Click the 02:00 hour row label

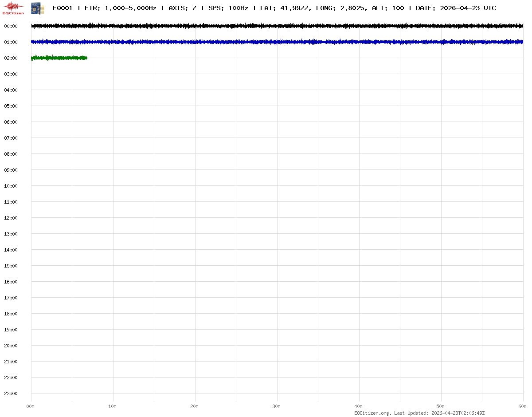point(11,58)
